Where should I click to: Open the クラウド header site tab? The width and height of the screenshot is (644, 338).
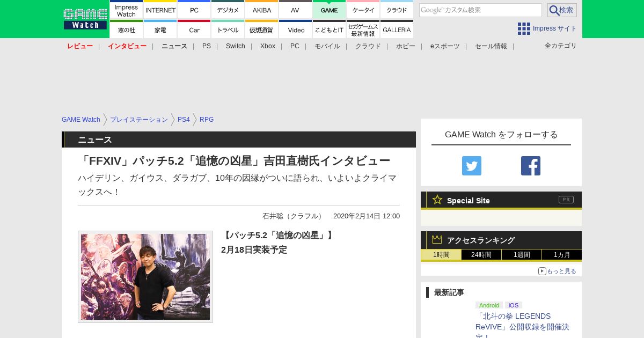[x=397, y=10]
